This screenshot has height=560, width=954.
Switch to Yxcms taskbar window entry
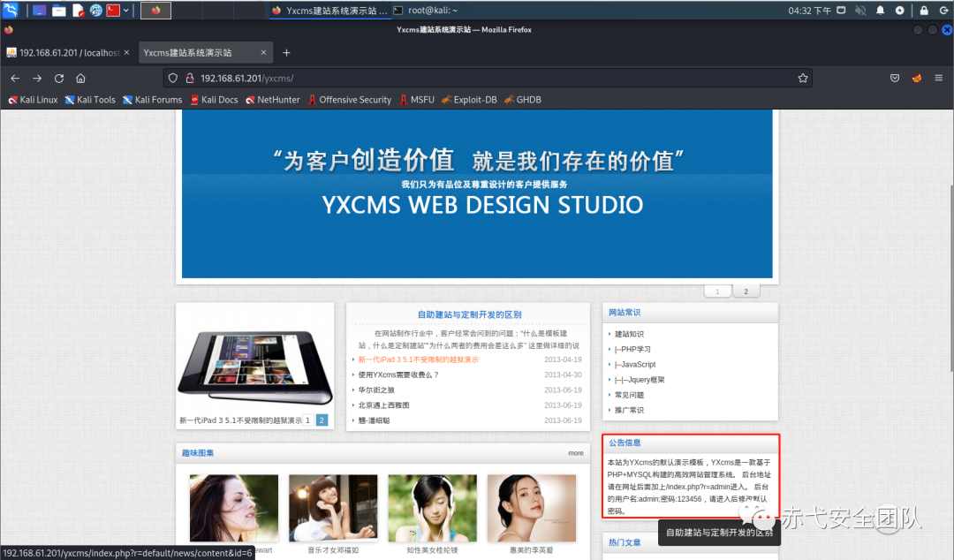(329, 11)
